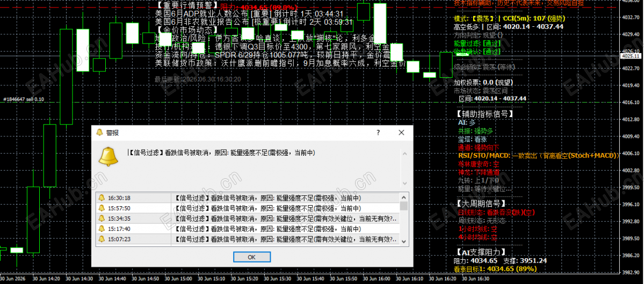Click the current price label 4025.11
The image size is (644, 284).
click(x=631, y=56)
